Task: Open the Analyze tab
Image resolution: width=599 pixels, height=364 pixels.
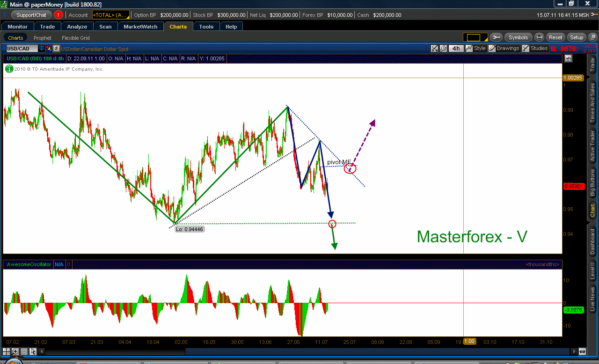Action: (77, 27)
